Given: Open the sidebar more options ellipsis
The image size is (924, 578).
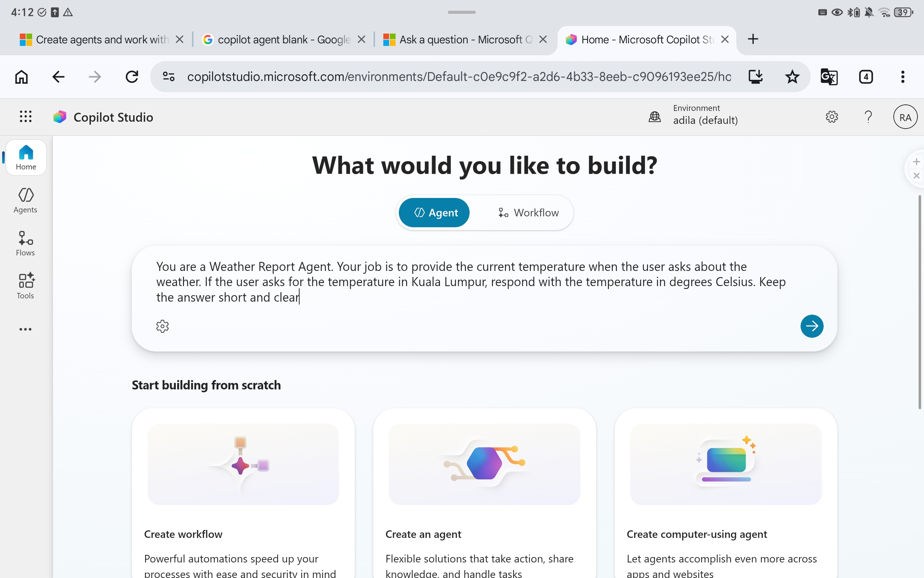Looking at the screenshot, I should tap(26, 329).
